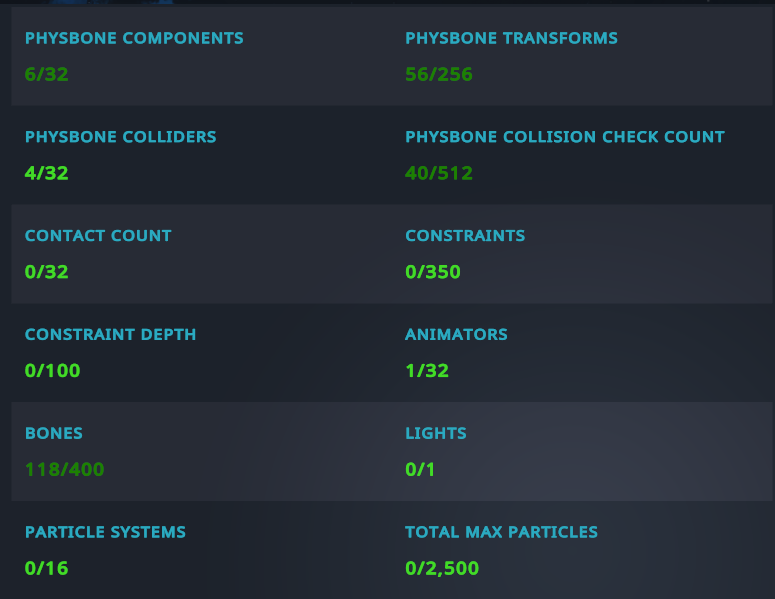This screenshot has width=775, height=599.
Task: Click the Particle Systems label
Action: click(105, 532)
